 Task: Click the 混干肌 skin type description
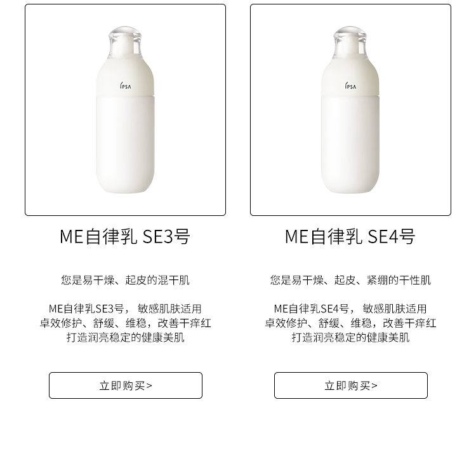point(125,280)
